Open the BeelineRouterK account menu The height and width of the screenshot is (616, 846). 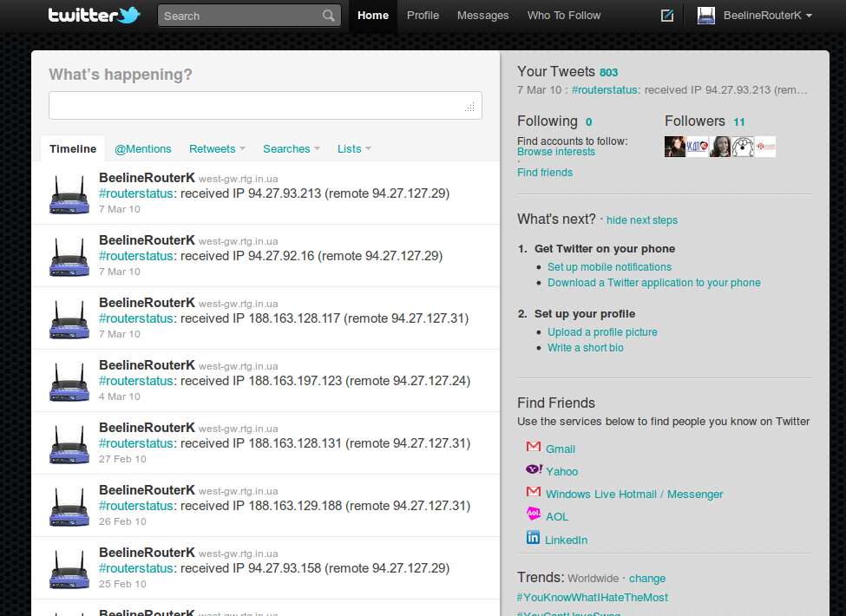[761, 15]
